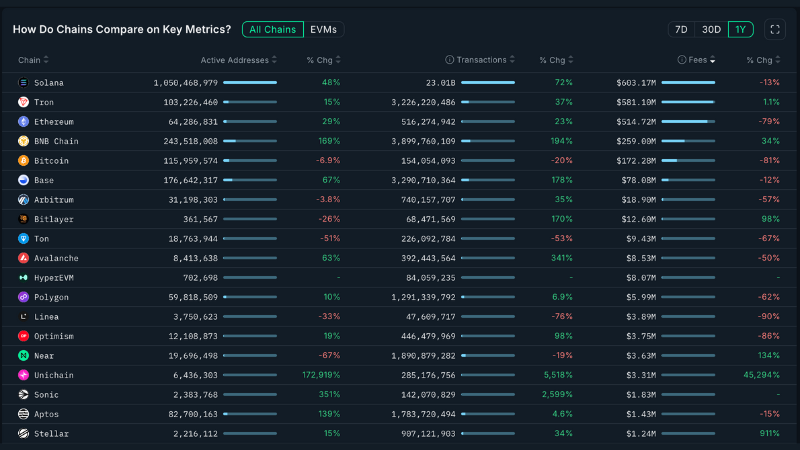
Task: Click the Avalanche logo icon
Action: [x=24, y=258]
